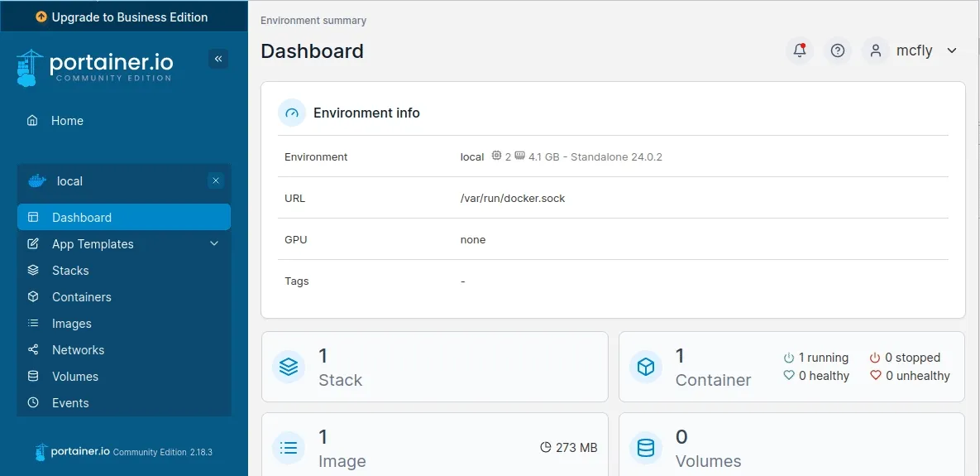Click the pie chart icon beside 273 MB

[x=545, y=447]
